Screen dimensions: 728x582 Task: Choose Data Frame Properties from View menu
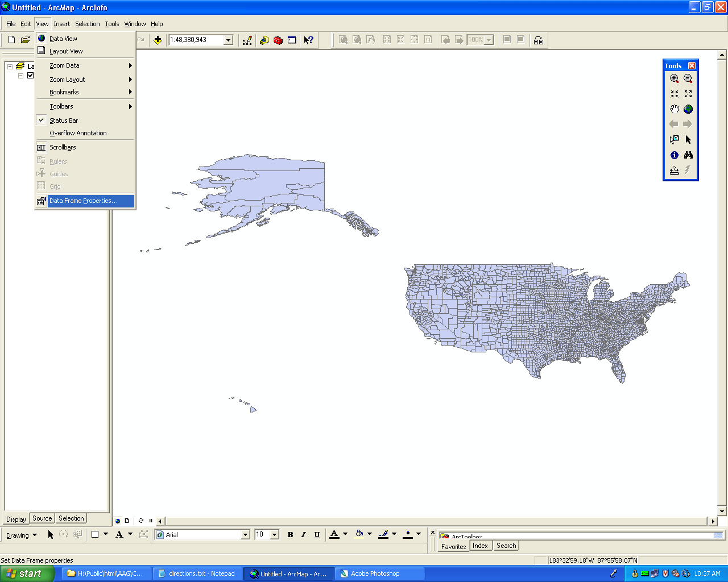pyautogui.click(x=84, y=201)
